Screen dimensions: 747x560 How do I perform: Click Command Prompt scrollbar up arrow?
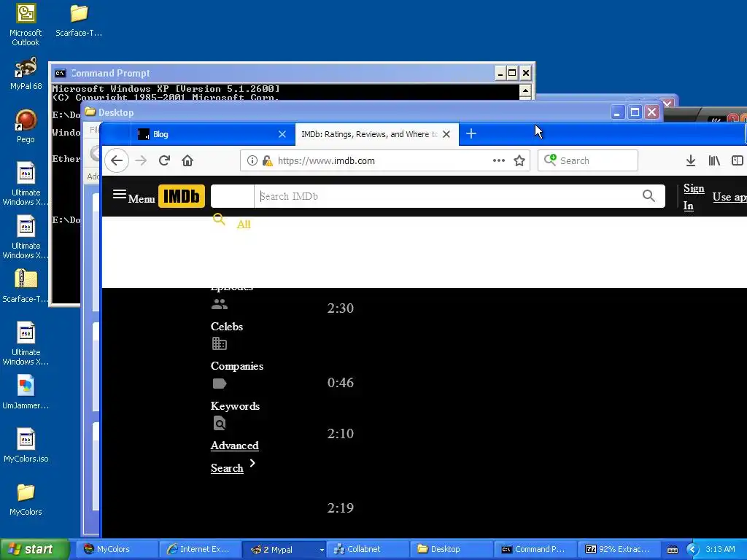point(525,90)
